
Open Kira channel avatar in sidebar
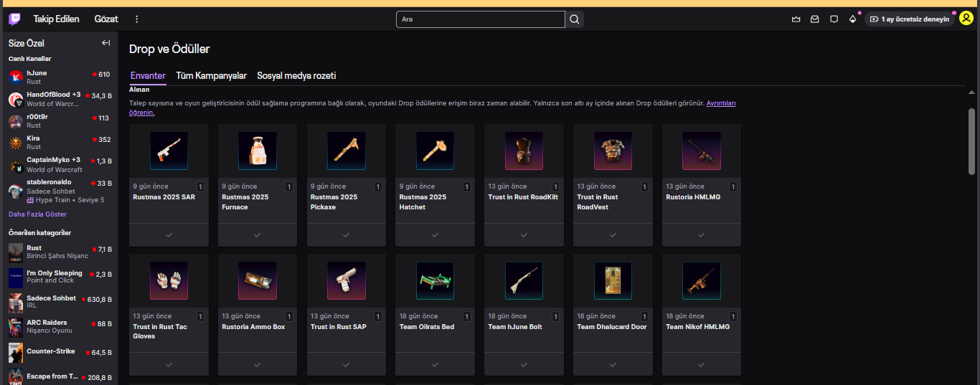16,143
